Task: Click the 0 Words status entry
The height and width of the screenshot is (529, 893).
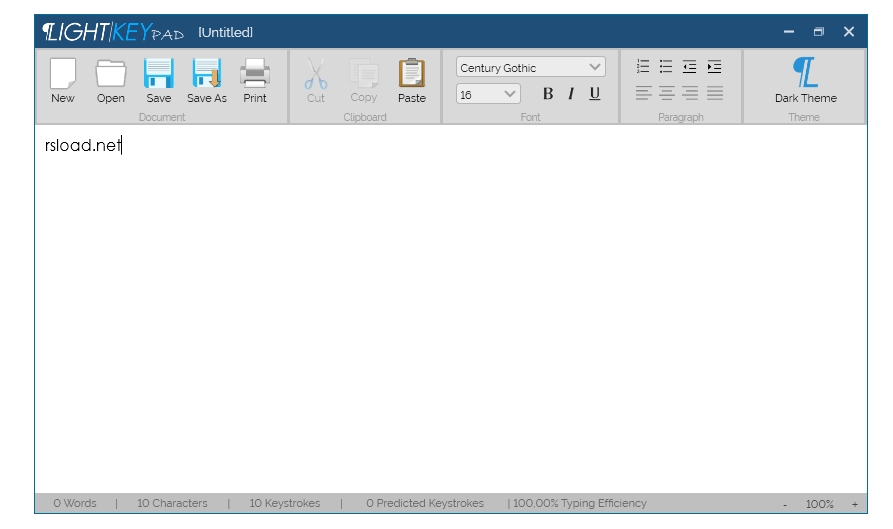Action: (75, 503)
